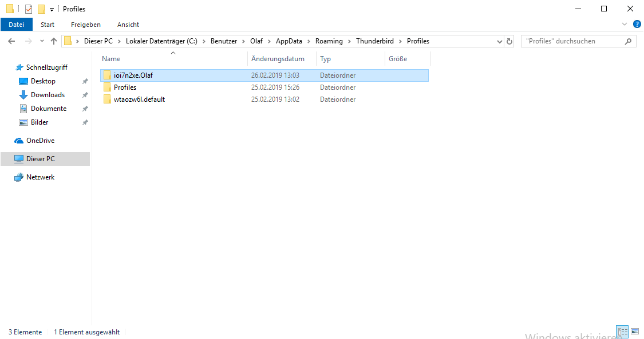Click the pin icon beside Downloads
This screenshot has width=644, height=339.
coord(85,95)
